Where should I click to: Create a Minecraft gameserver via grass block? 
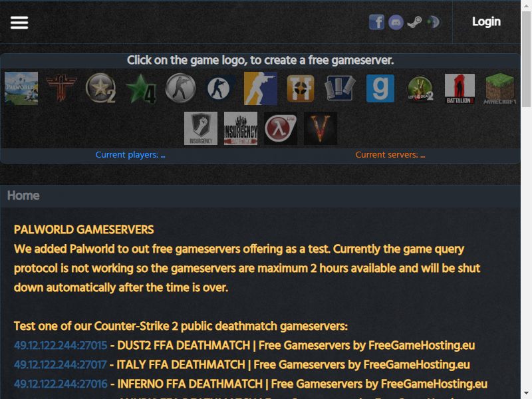[500, 88]
